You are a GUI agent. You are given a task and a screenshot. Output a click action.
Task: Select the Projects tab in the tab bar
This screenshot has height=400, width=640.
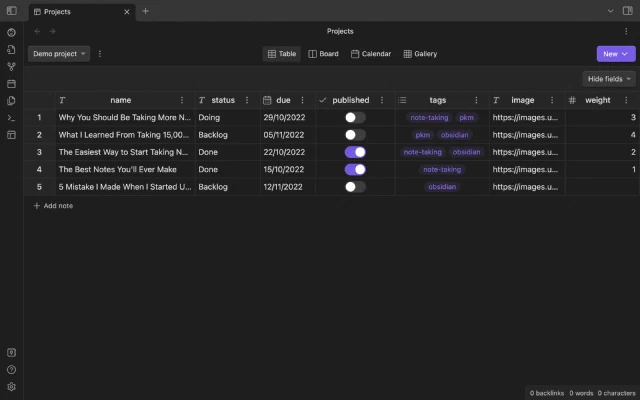pyautogui.click(x=82, y=12)
